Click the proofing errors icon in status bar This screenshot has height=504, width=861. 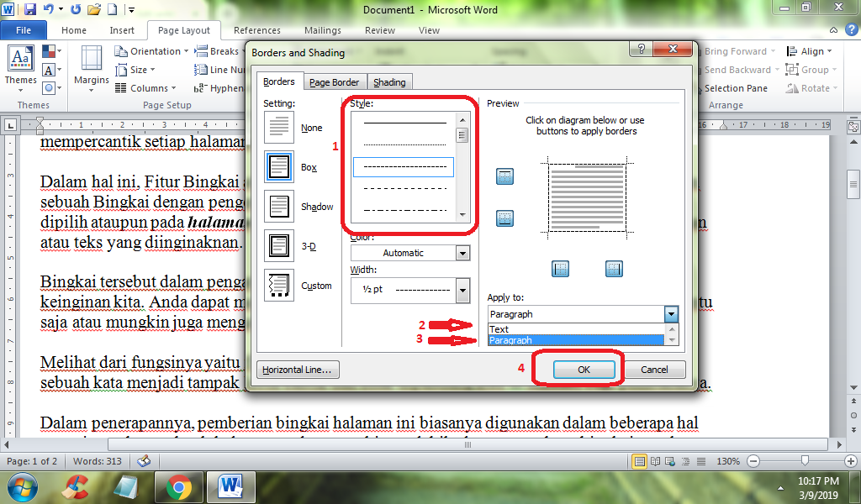point(144,461)
